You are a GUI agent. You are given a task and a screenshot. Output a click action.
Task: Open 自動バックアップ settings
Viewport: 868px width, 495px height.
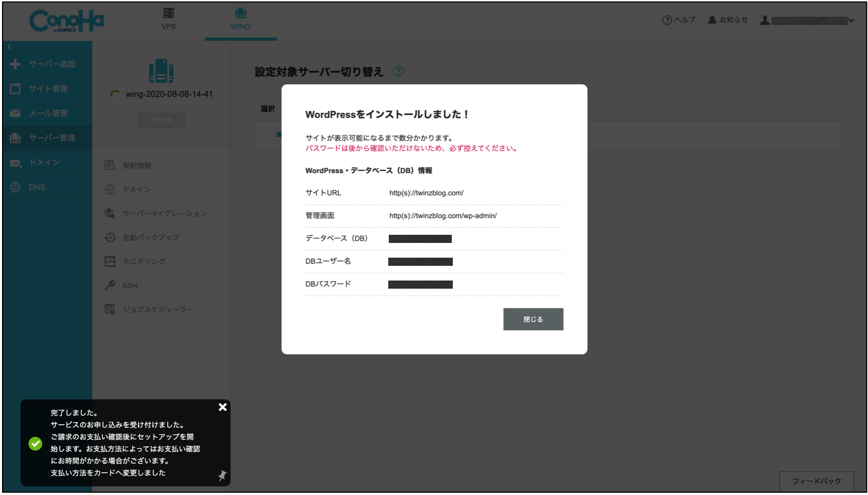click(x=150, y=237)
